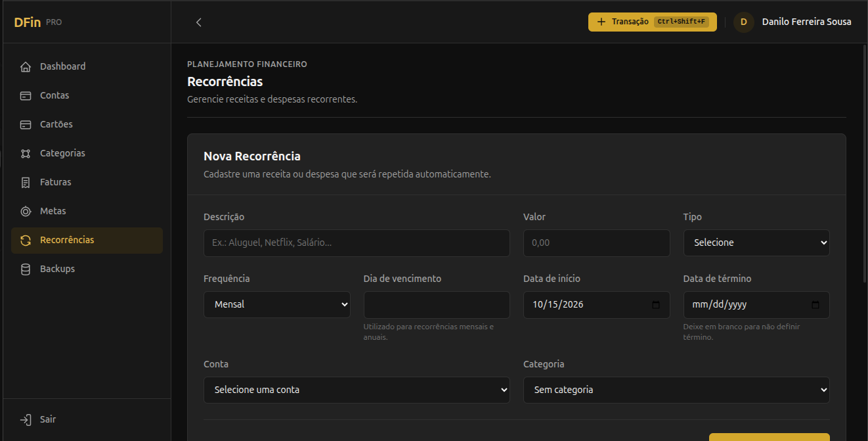Image resolution: width=868 pixels, height=441 pixels.
Task: Click the Faturas receipt icon
Action: [26, 182]
